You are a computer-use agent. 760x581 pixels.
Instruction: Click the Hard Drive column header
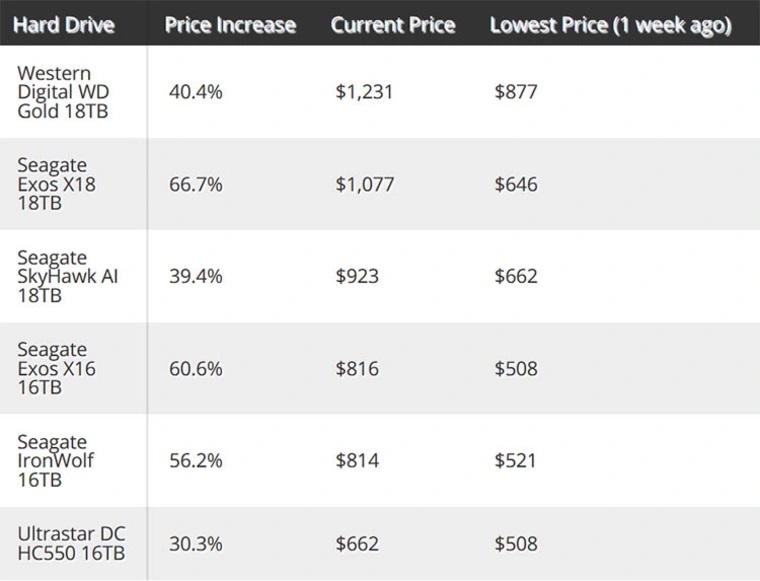[63, 25]
